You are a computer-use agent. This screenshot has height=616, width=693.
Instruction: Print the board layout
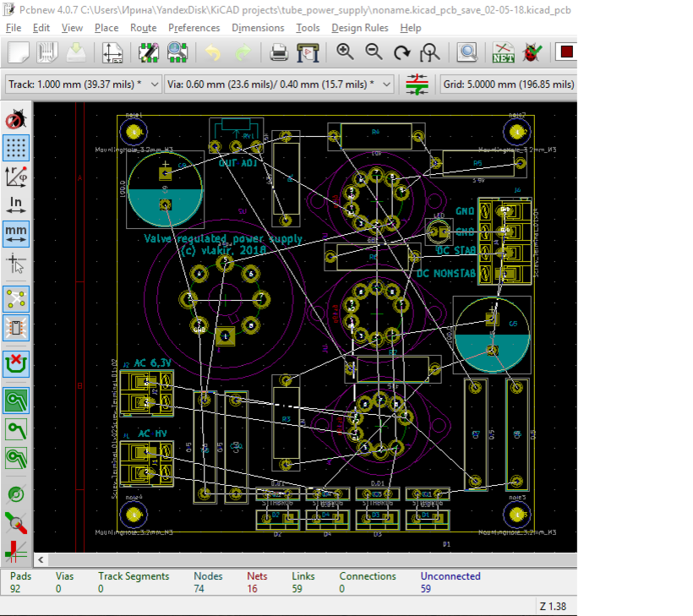[279, 52]
